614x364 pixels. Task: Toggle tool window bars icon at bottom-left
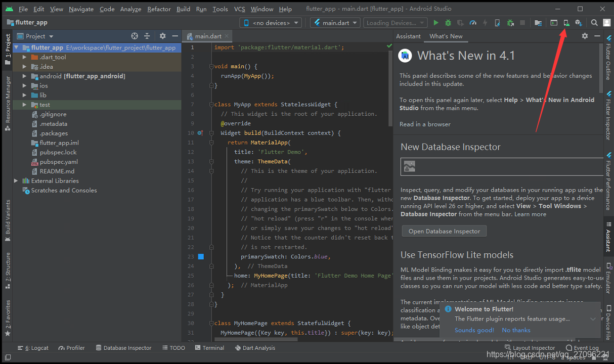(x=8, y=357)
